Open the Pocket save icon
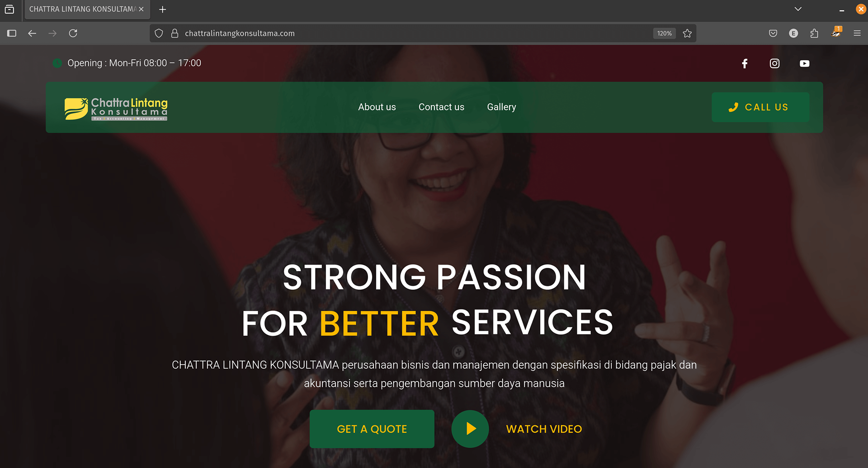Screen dimensions: 868x468 (x=773, y=33)
